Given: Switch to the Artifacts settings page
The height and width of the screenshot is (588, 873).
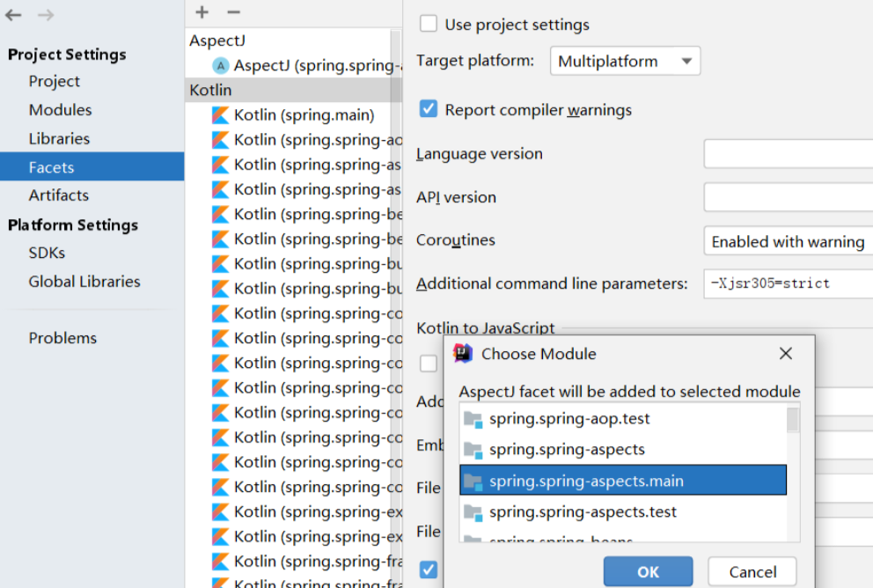Looking at the screenshot, I should pos(59,195).
